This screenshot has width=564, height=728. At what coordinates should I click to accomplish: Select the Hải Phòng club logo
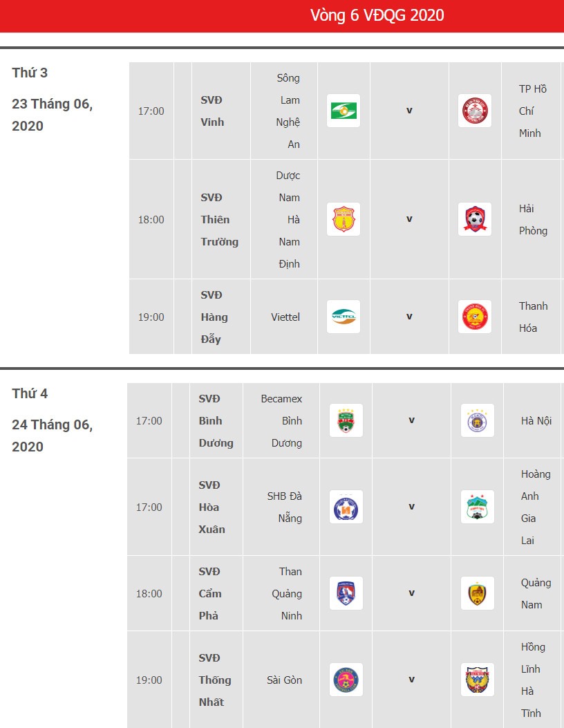[x=474, y=219]
